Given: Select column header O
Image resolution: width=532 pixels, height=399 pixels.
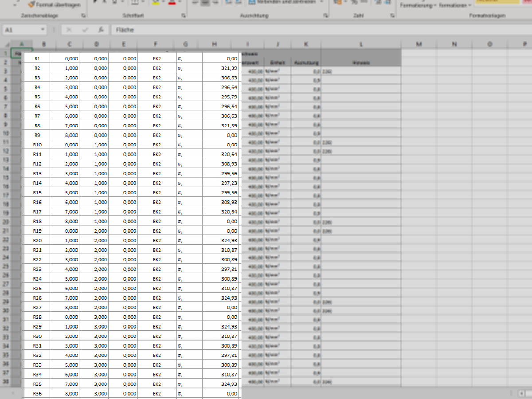Looking at the screenshot, I should pos(490,44).
